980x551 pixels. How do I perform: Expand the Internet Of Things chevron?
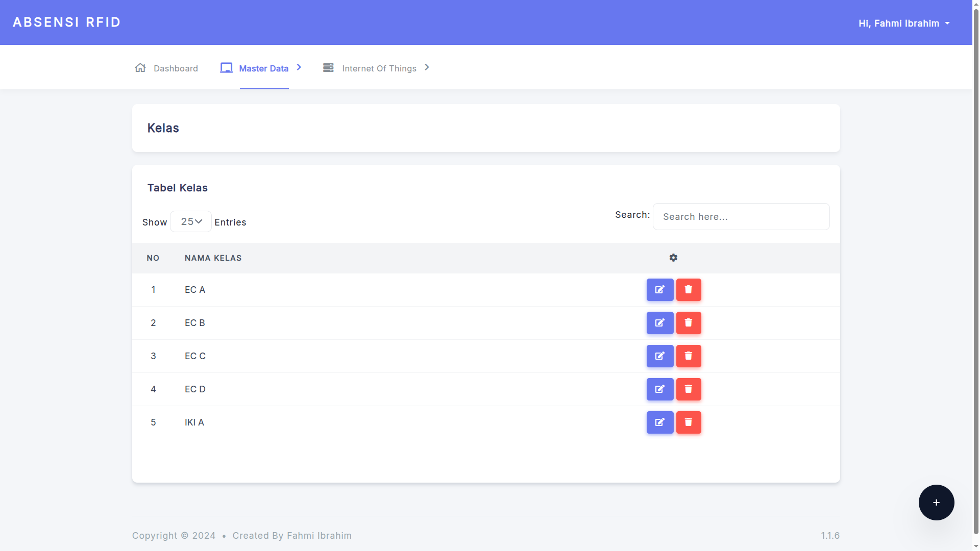coord(427,67)
